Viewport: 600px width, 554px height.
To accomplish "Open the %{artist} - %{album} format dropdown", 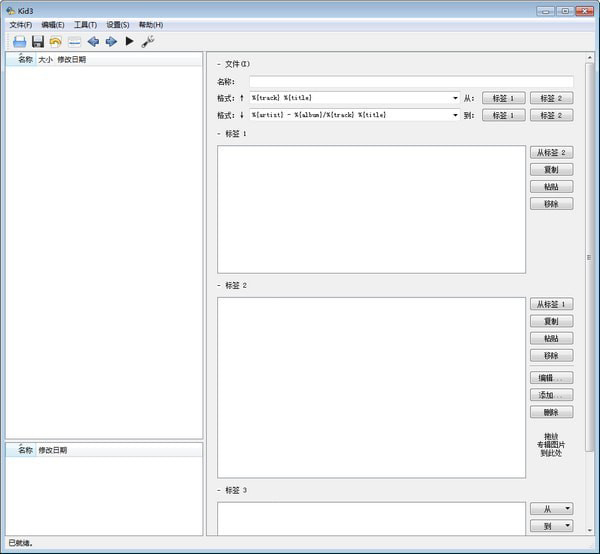I will pyautogui.click(x=454, y=115).
